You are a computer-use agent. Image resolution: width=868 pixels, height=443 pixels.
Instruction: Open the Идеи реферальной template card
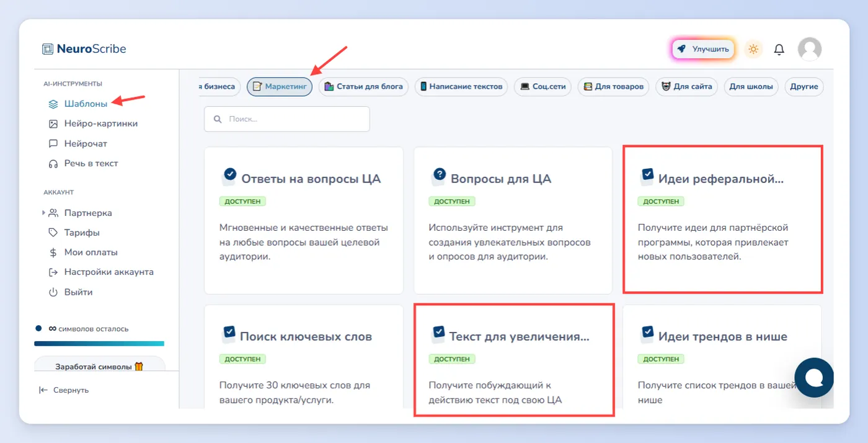(722, 220)
